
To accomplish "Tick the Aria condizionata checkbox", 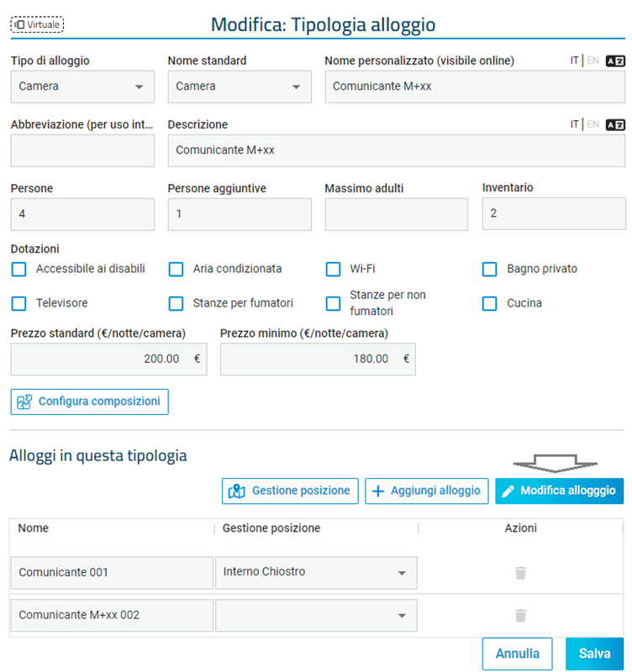I will 176,269.
